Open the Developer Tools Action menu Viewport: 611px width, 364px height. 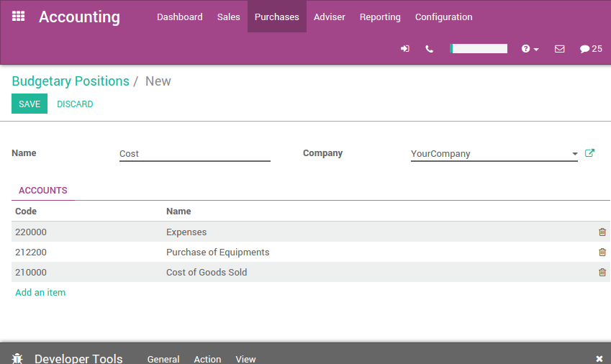[207, 359]
